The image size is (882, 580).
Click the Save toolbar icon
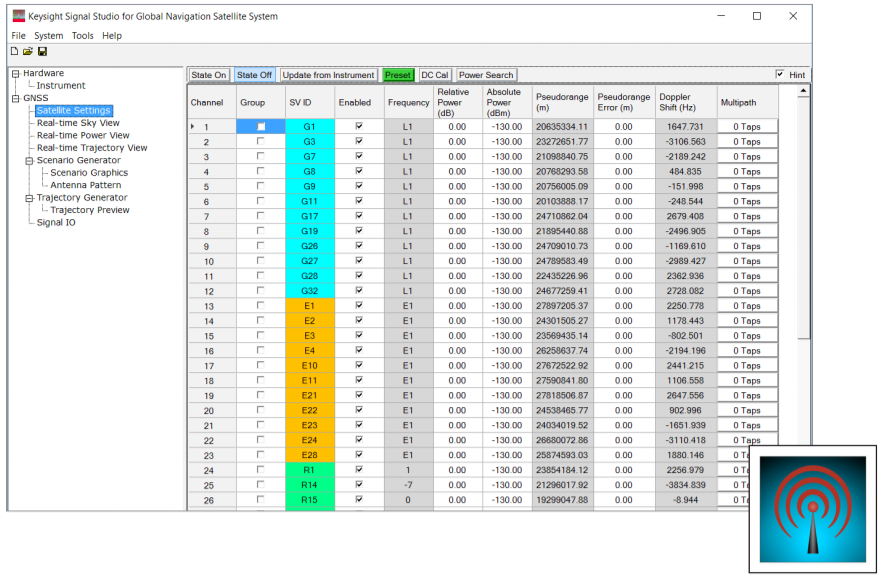(x=42, y=52)
